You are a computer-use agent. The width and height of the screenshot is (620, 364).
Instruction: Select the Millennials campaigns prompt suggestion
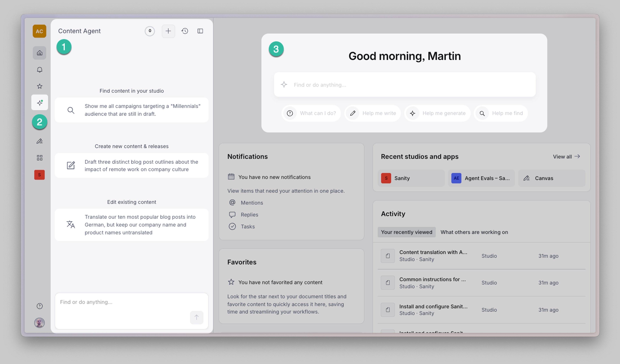132,110
